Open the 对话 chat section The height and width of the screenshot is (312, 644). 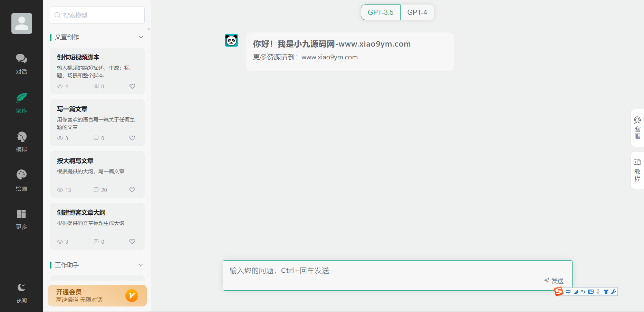click(21, 64)
